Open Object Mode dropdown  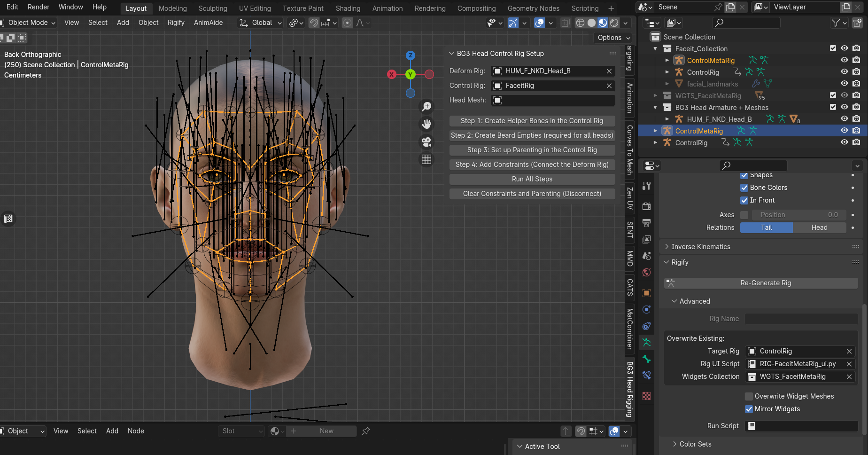click(x=28, y=23)
